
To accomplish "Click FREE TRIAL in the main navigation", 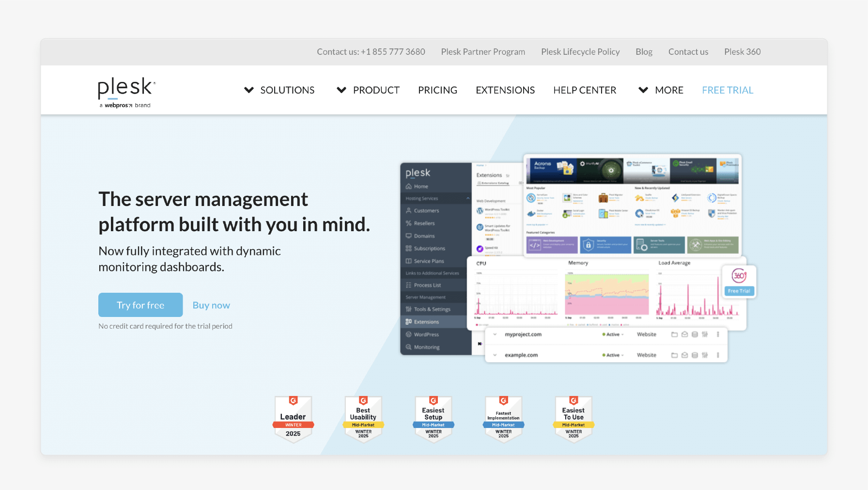I will tap(728, 90).
